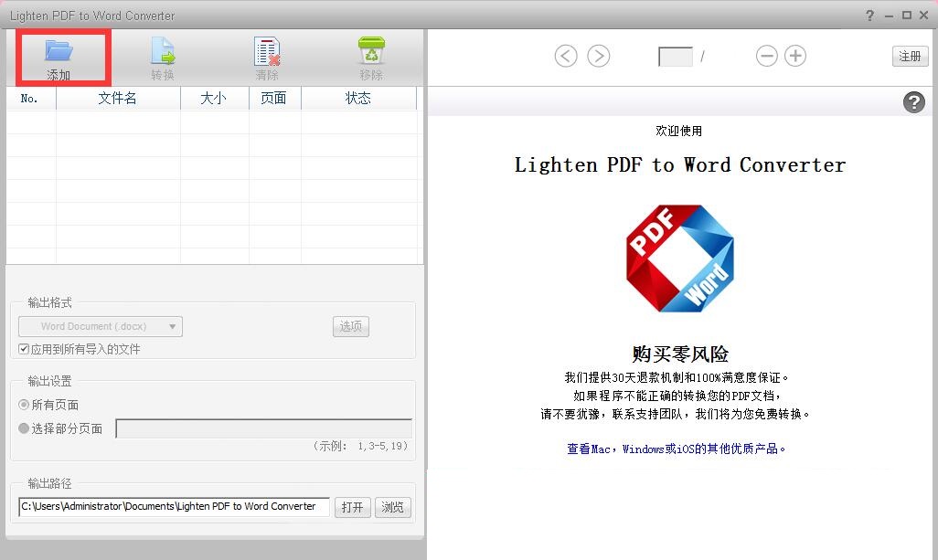The width and height of the screenshot is (938, 560).
Task: Open the 查看Mac, Windows或iOS products link
Action: click(677, 449)
